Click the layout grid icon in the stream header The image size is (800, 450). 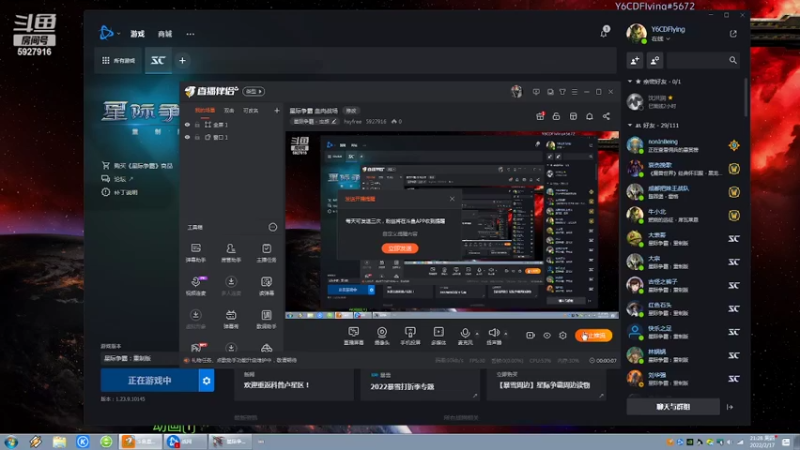(573, 116)
